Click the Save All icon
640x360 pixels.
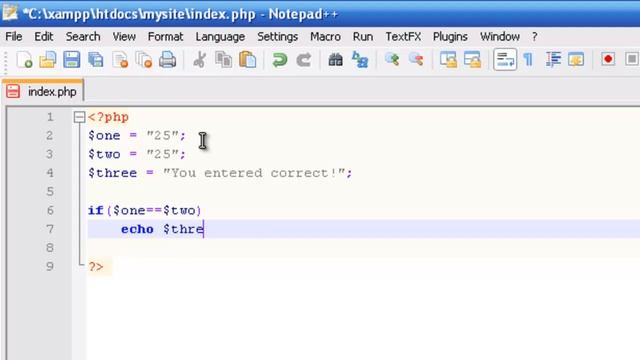(x=96, y=60)
